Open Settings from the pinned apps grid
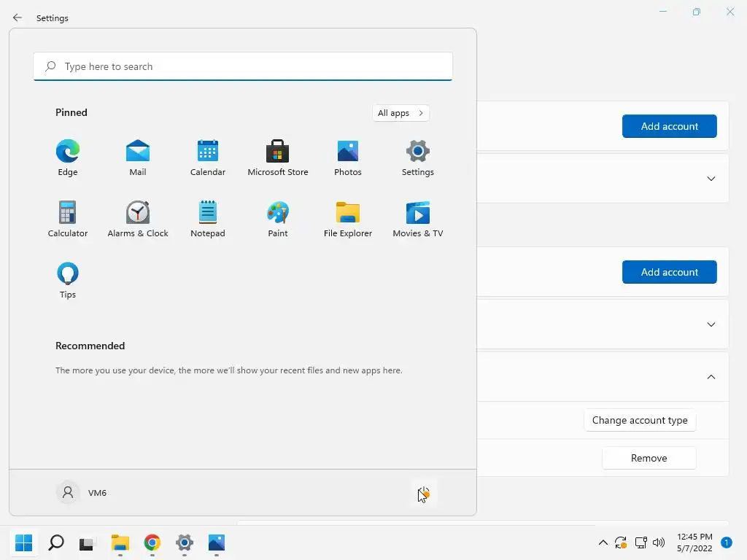Image resolution: width=747 pixels, height=560 pixels. [418, 158]
